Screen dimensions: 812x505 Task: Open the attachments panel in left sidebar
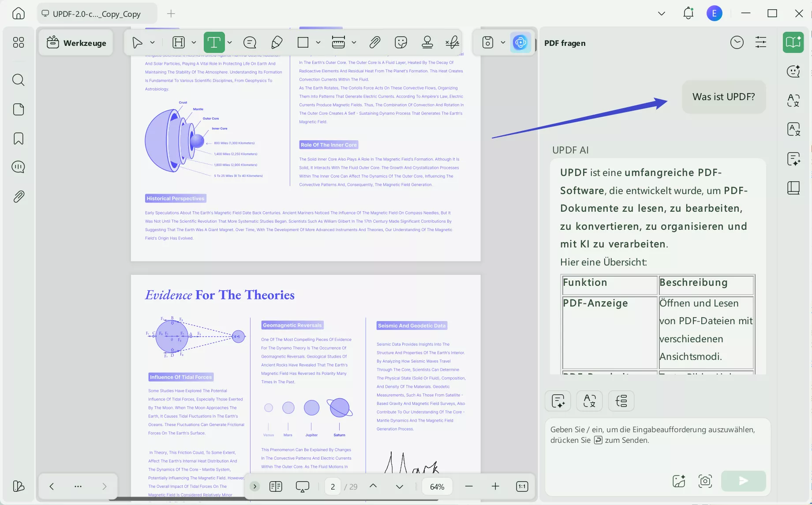(19, 196)
